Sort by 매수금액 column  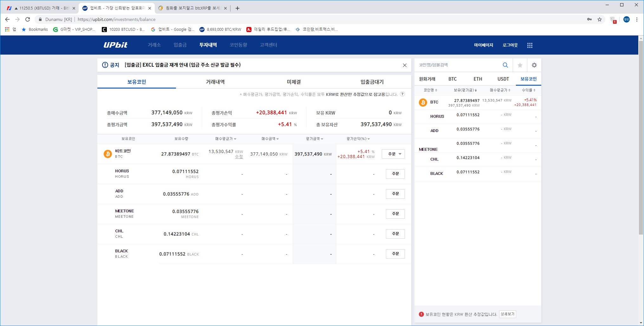(270, 139)
